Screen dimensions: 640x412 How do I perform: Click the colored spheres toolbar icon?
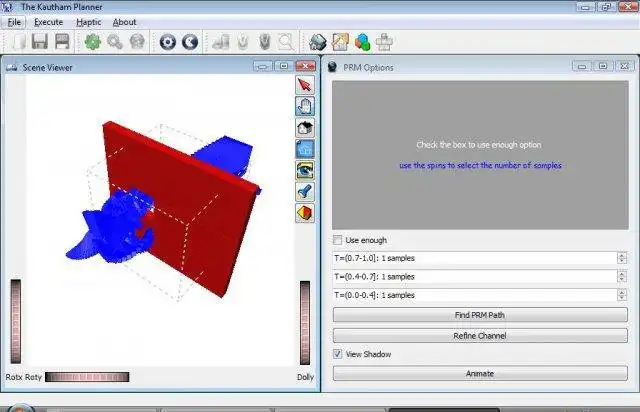(362, 42)
